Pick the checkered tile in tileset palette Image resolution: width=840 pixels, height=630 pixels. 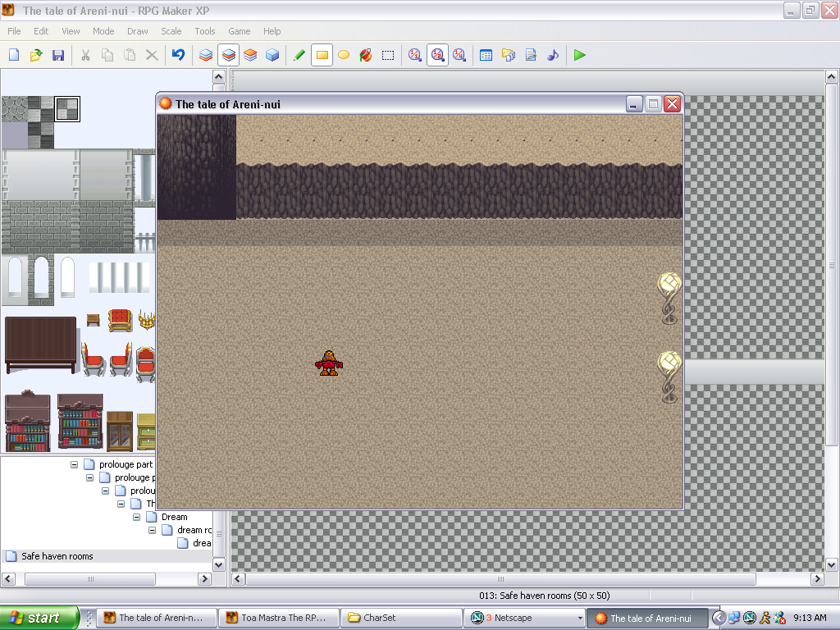pos(66,107)
